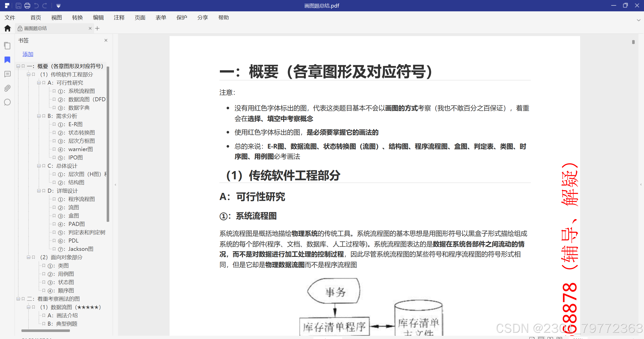This screenshot has width=644, height=339.
Task: Click the Print icon in title bar
Action: coord(27,6)
